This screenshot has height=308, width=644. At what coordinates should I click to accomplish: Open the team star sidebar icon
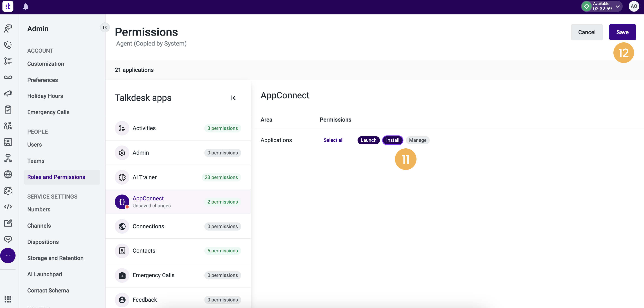tap(8, 126)
